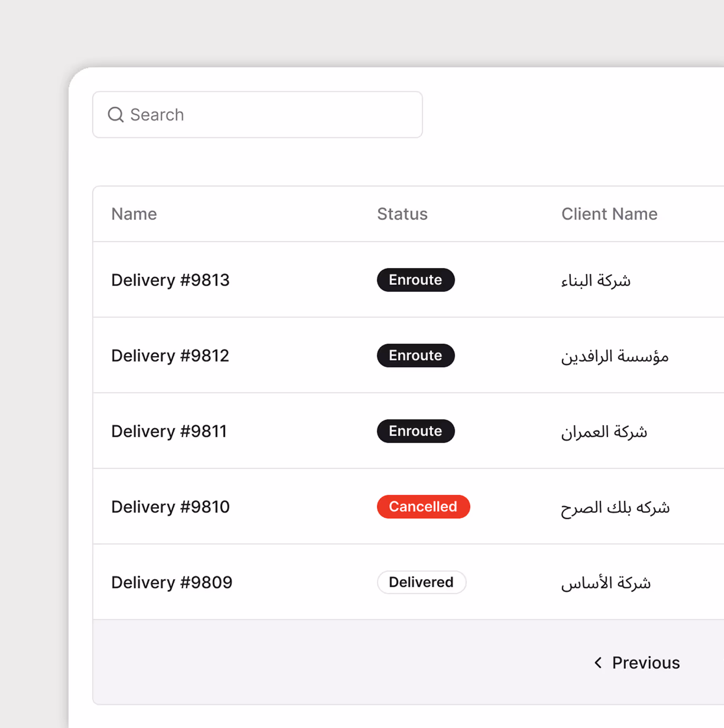Select client name شركة البناء
This screenshot has height=728, width=724.
(596, 281)
